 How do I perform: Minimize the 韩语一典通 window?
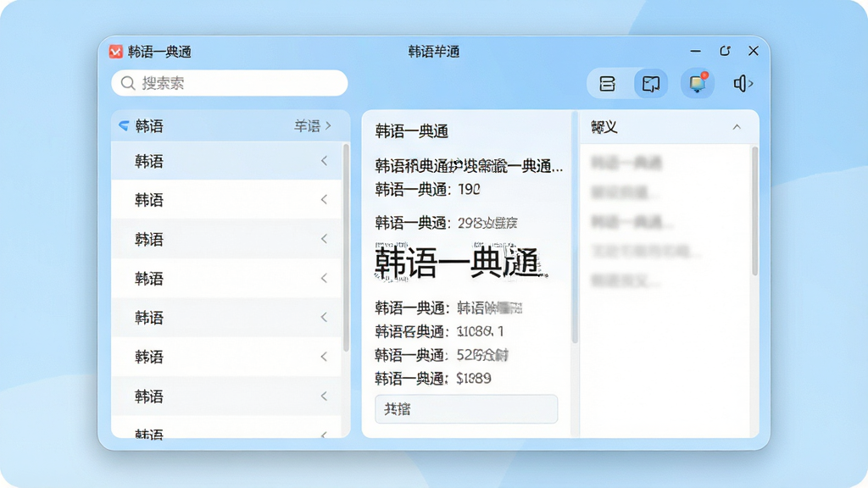click(696, 51)
